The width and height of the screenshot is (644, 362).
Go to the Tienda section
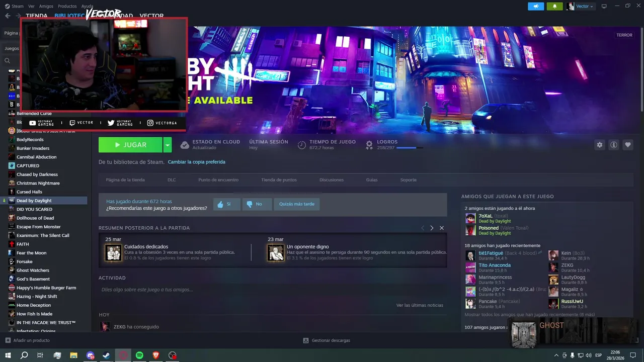[37, 16]
